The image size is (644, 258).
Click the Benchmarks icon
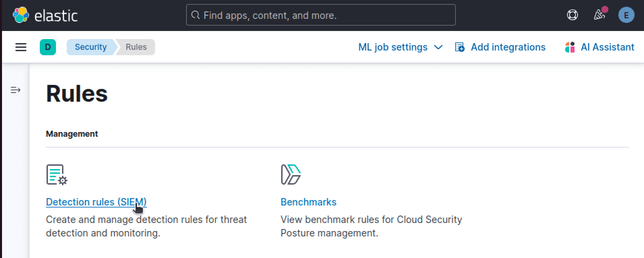pos(291,174)
